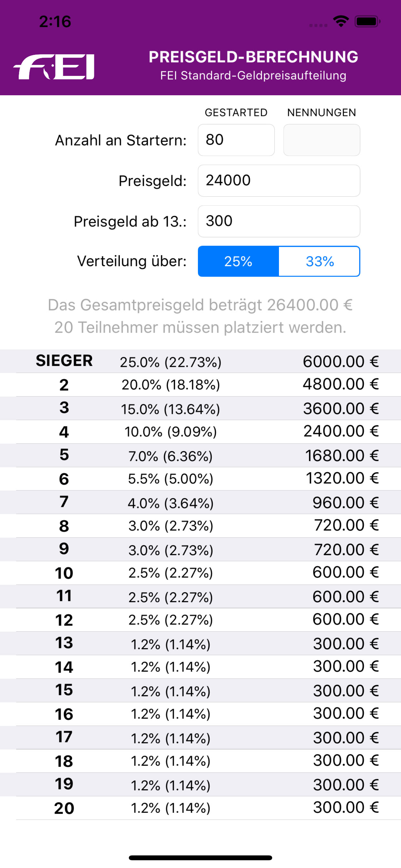Select the SIEGER row showing 6000.00 €

click(200, 361)
